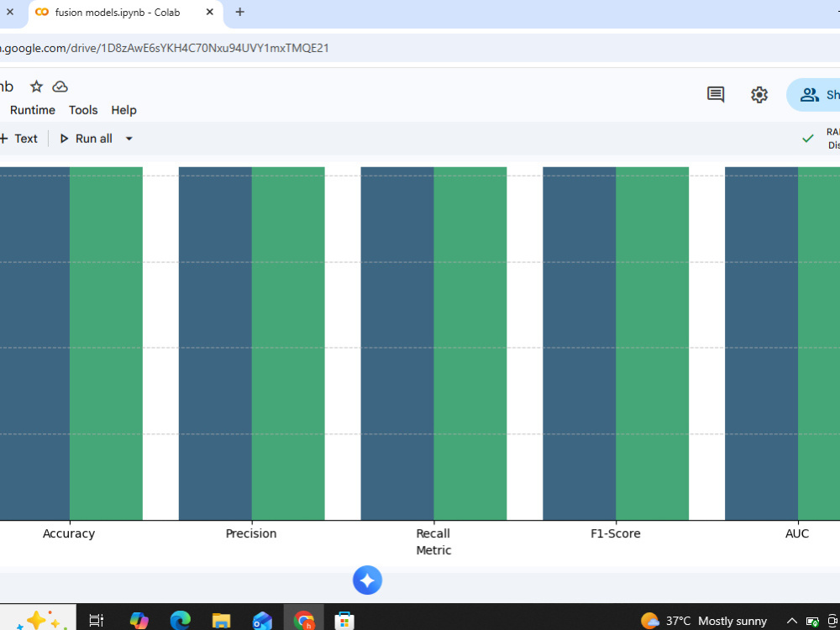Open the comments panel icon
Image resolution: width=840 pixels, height=630 pixels.
[715, 95]
